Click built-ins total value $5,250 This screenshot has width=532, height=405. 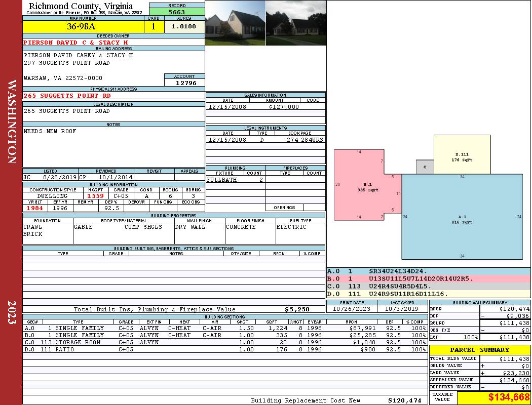coord(297,309)
